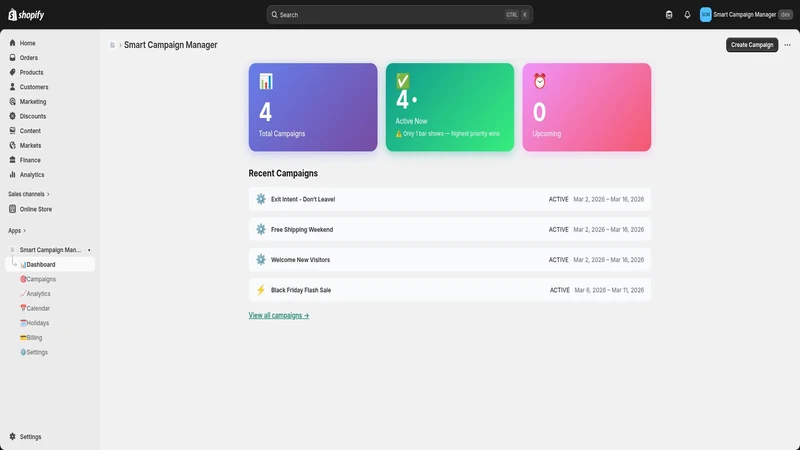Image resolution: width=800 pixels, height=450 pixels.
Task: Click the Smart Campaign Manager page title
Action: (x=170, y=45)
